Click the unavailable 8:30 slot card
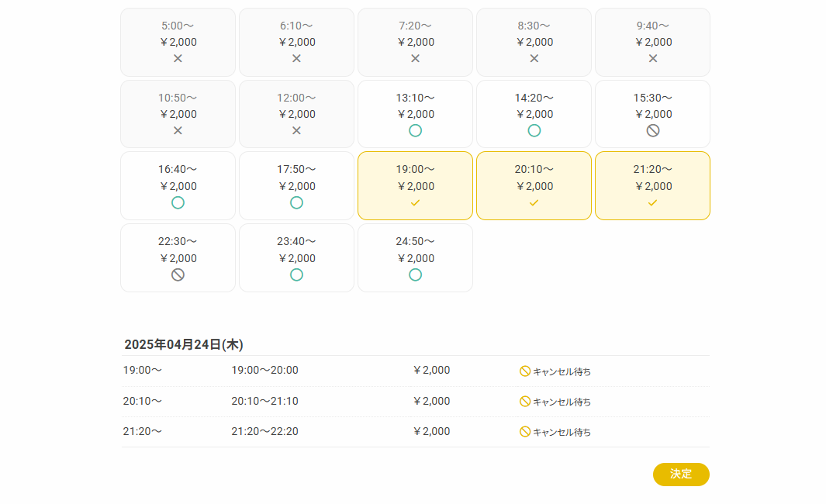The width and height of the screenshot is (826, 504). click(x=534, y=42)
